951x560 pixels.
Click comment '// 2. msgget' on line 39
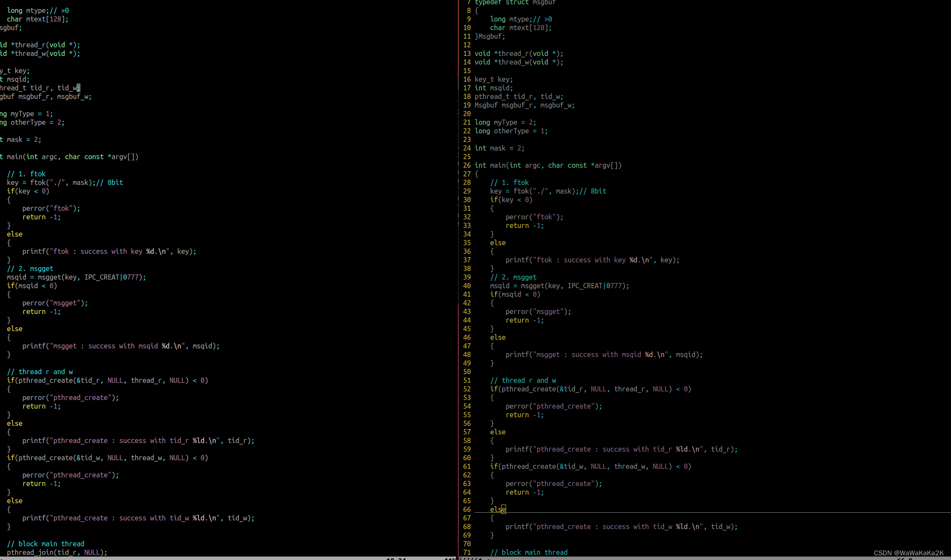[x=513, y=277]
